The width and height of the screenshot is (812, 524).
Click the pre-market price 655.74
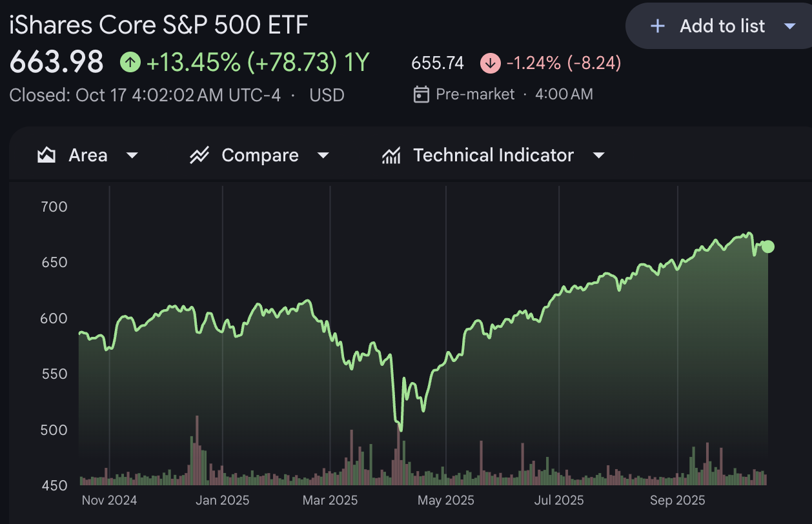click(x=438, y=63)
